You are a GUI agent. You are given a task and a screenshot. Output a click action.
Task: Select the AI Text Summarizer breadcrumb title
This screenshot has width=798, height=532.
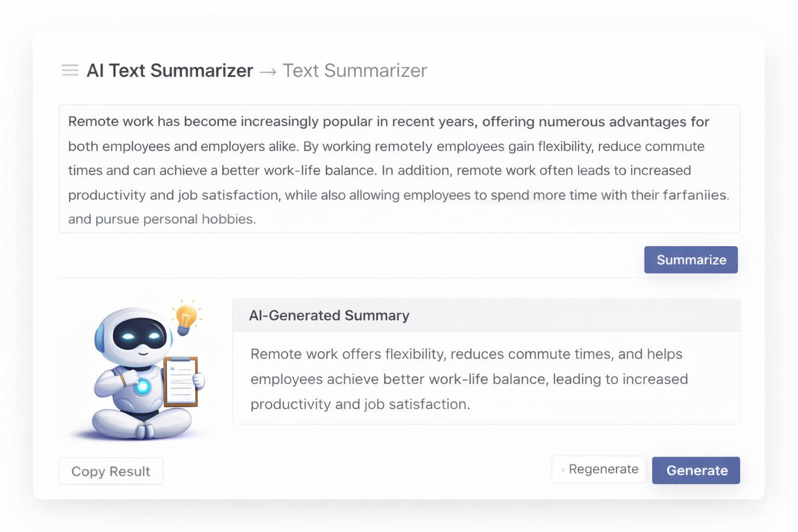tap(169, 70)
